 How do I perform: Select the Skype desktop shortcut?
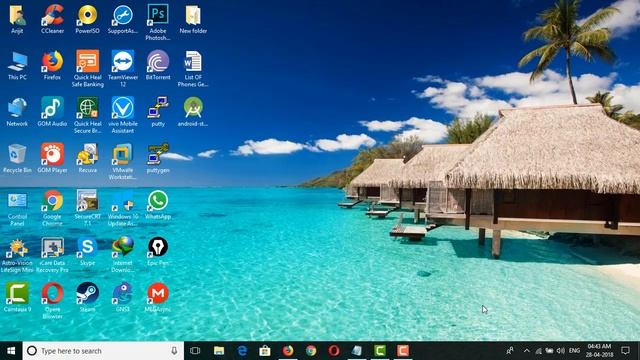[87, 251]
